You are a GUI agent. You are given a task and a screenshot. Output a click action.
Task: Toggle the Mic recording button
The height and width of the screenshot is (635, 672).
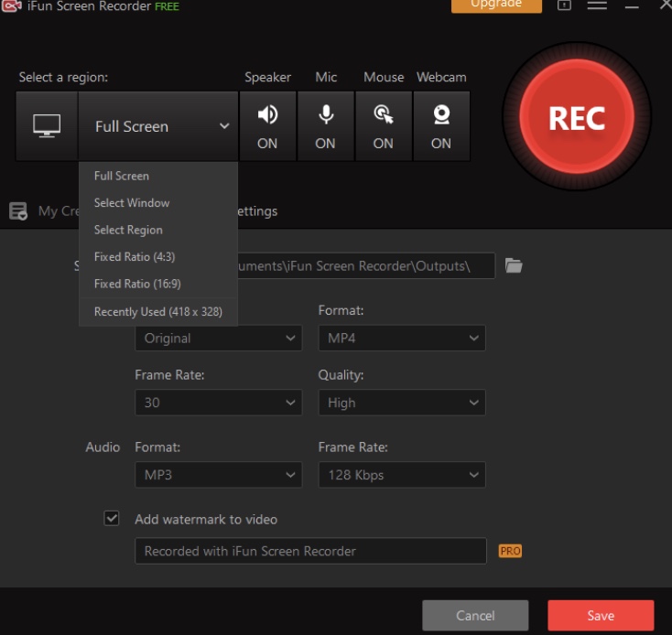click(x=325, y=126)
